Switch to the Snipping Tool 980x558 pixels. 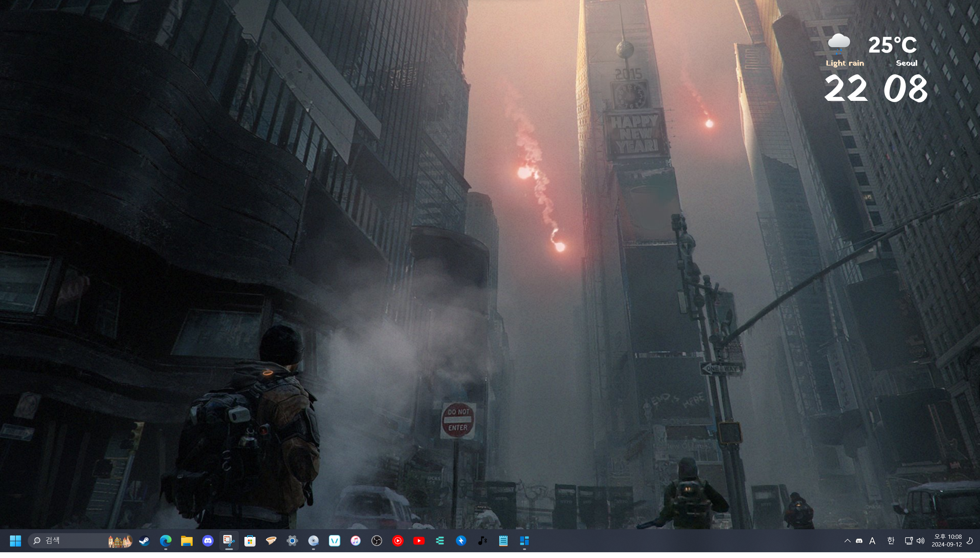229,541
